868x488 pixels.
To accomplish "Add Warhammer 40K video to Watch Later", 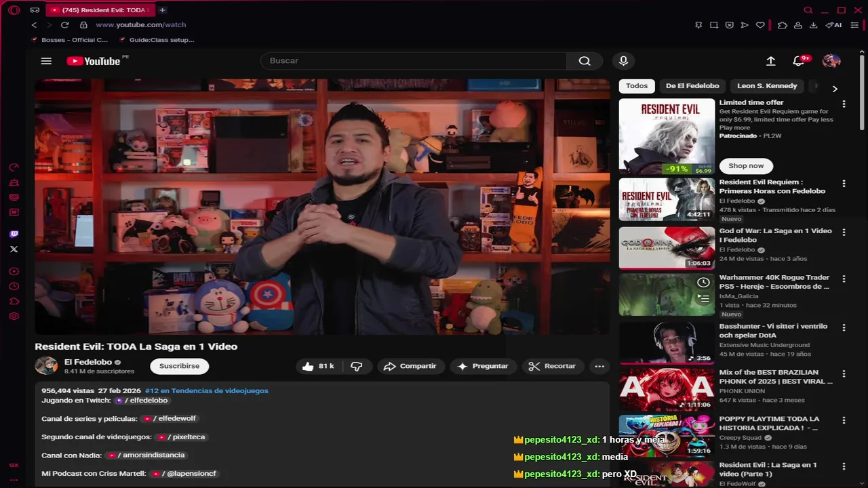I will click(x=704, y=283).
